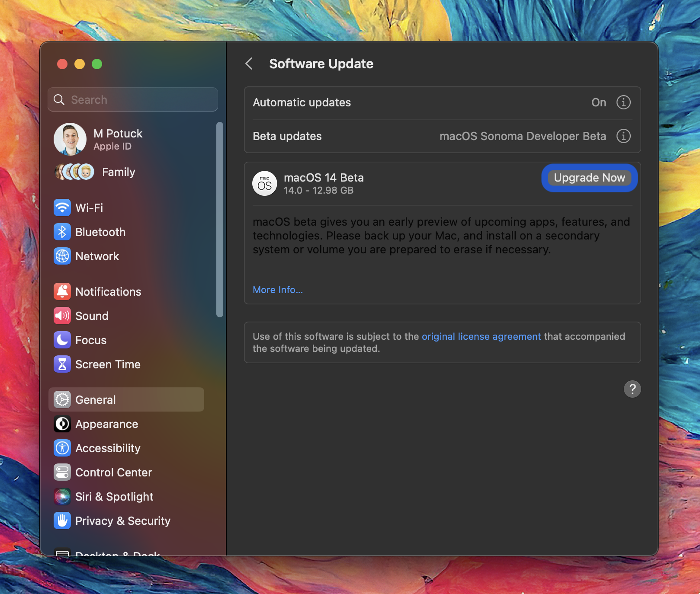Viewport: 700px width, 594px height.
Task: Open the More Info… link
Action: click(278, 290)
